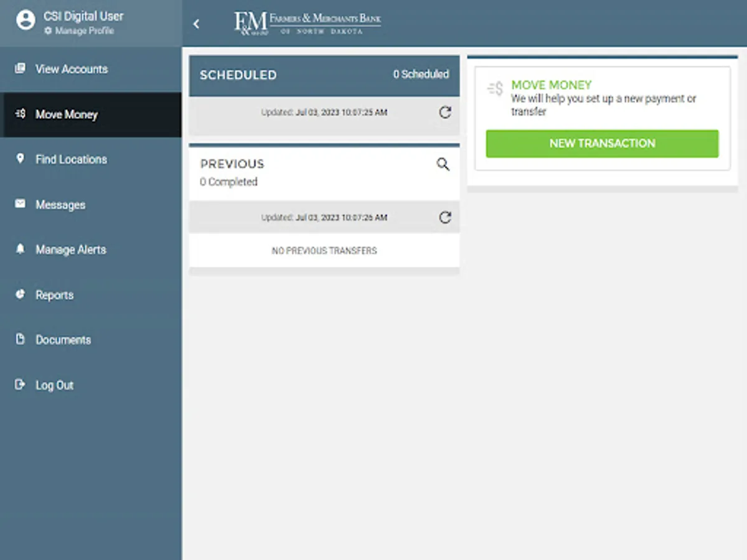The height and width of the screenshot is (560, 747).
Task: Refresh the Previous transfers list
Action: click(x=444, y=217)
